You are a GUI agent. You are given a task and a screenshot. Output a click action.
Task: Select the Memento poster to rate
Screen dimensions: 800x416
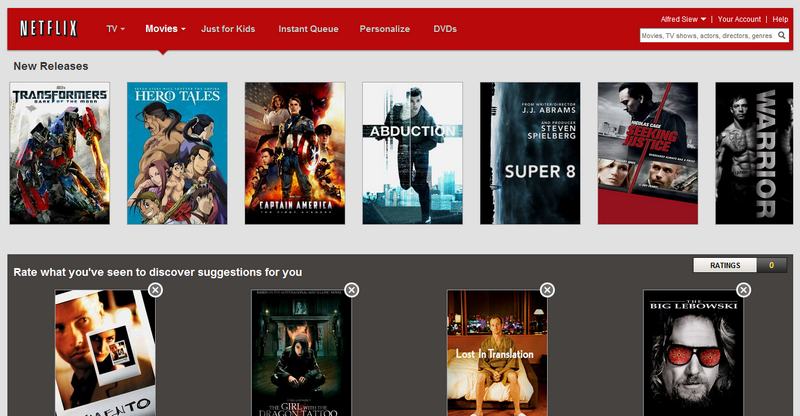click(x=105, y=353)
